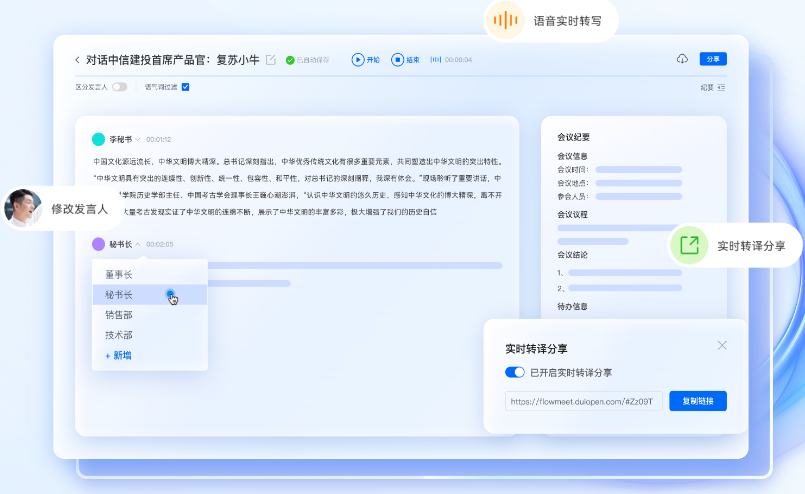The image size is (805, 494).
Task: Click the 会议时间 field label
Action: 572,169
